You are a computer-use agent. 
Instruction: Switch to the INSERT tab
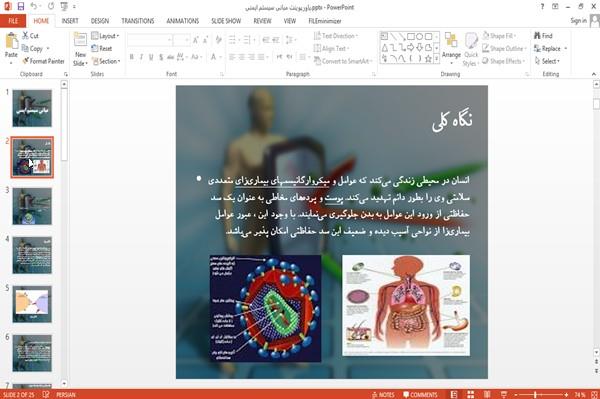[70, 21]
